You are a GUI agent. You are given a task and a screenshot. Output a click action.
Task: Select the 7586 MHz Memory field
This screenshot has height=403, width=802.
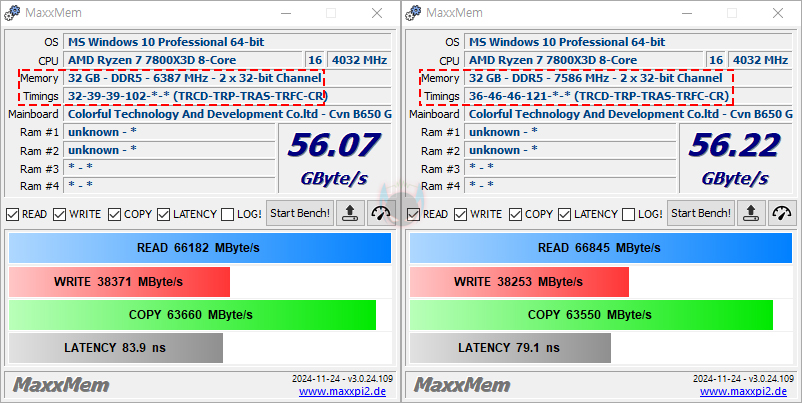(628, 78)
